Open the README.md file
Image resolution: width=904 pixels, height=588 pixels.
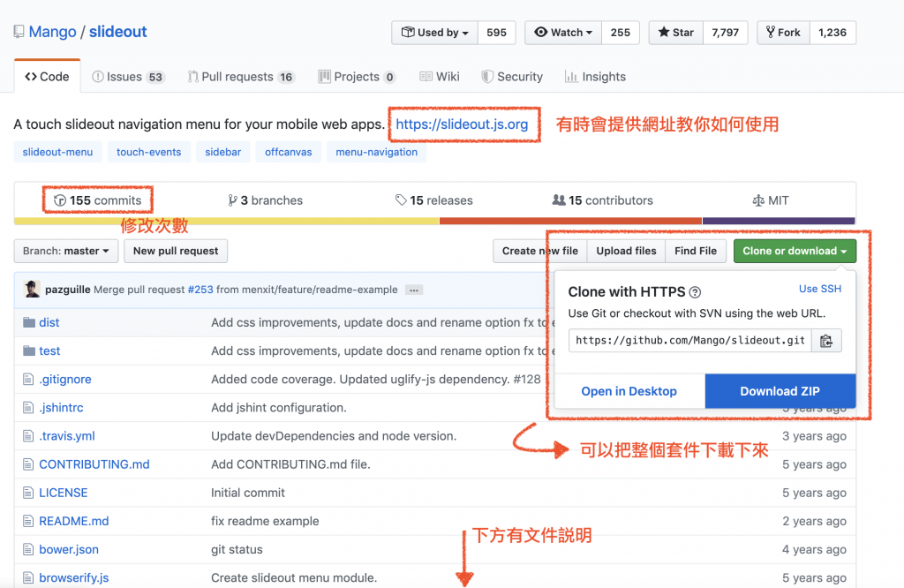pos(74,521)
